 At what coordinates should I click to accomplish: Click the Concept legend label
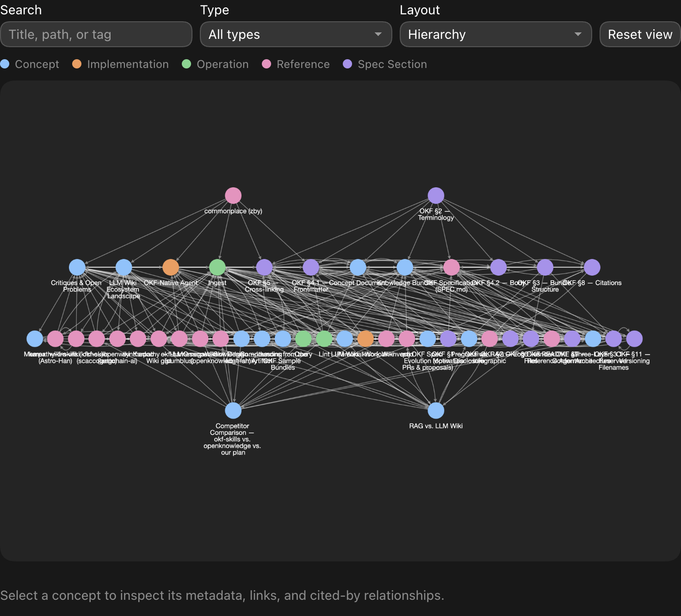pos(37,64)
